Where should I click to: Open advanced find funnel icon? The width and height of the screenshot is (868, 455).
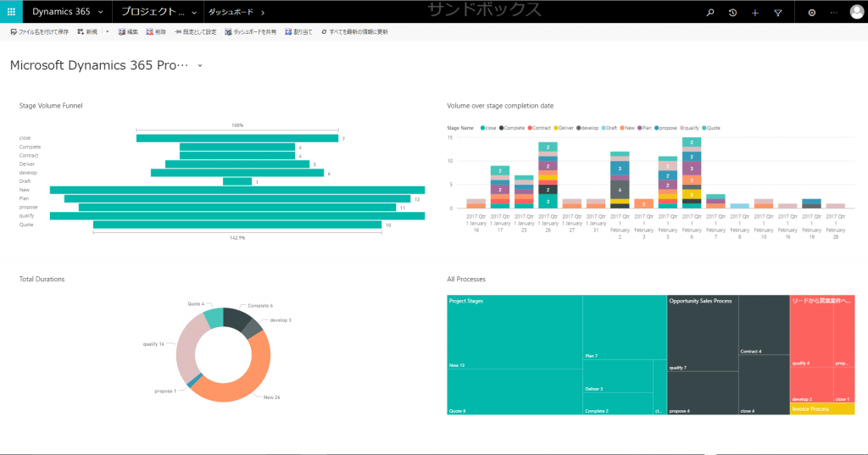(778, 12)
